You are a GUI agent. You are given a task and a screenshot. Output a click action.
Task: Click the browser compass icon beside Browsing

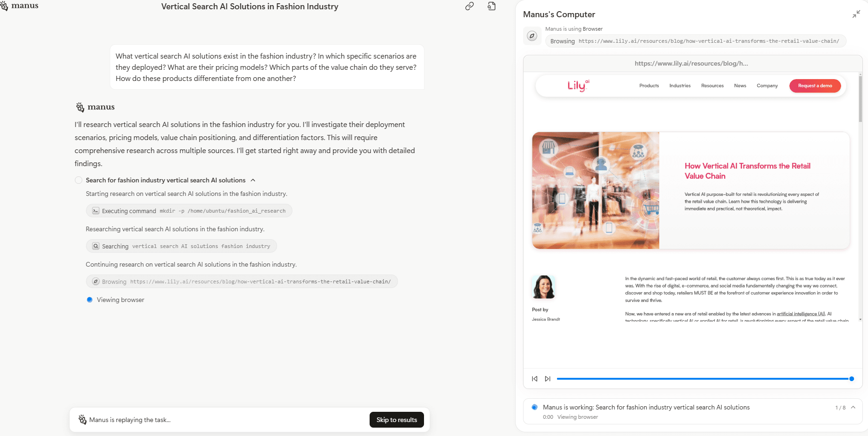(x=532, y=36)
